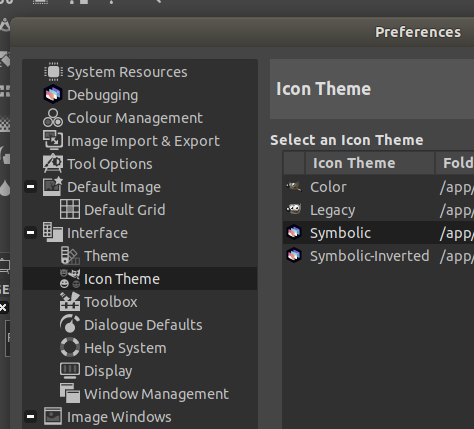474x429 pixels.
Task: Open the Theme preferences page
Action: point(106,256)
